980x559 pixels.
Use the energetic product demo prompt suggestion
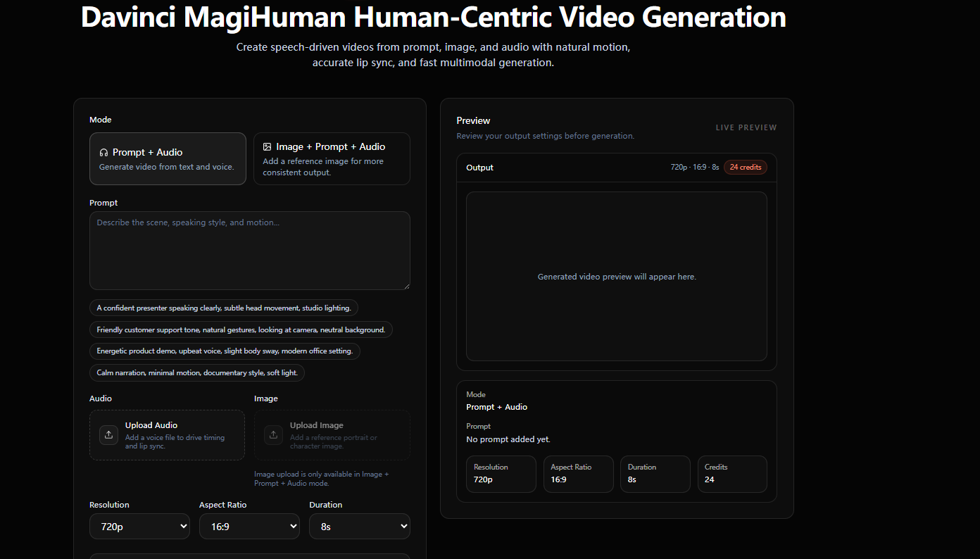pyautogui.click(x=225, y=351)
